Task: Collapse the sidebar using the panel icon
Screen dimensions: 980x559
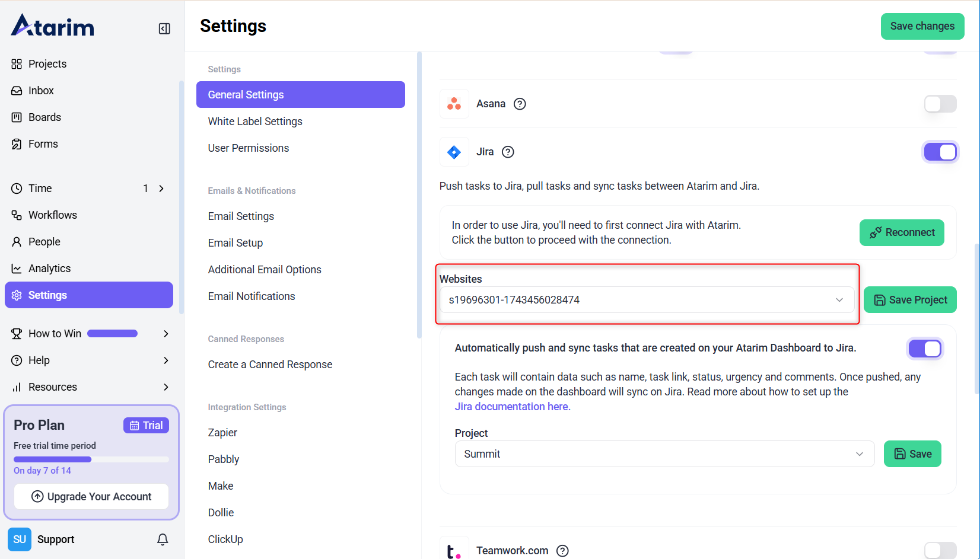Action: (x=164, y=28)
